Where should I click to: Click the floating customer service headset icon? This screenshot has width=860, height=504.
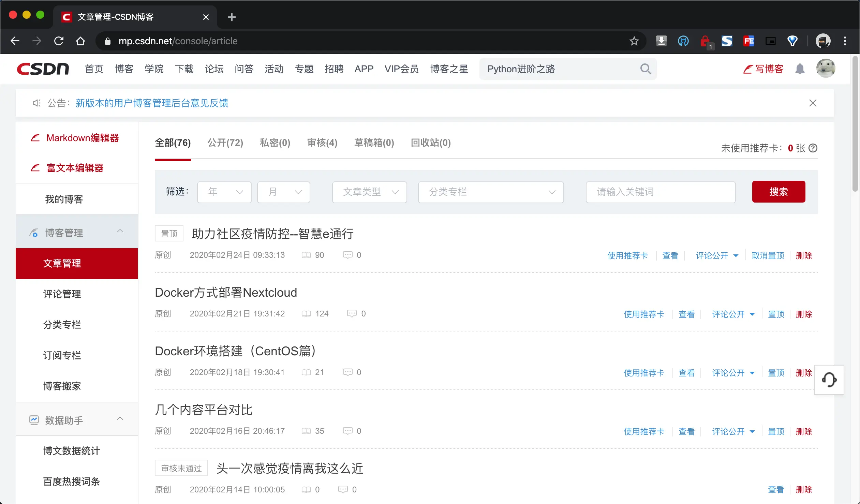click(829, 380)
